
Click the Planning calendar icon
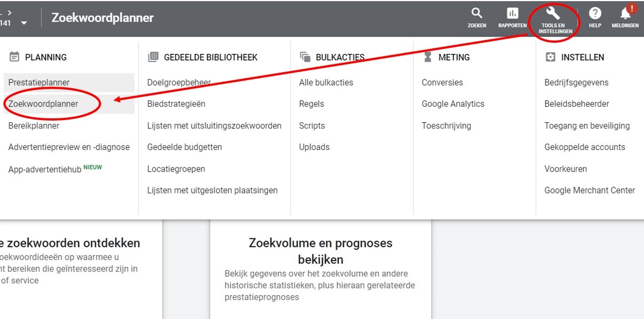tap(14, 57)
